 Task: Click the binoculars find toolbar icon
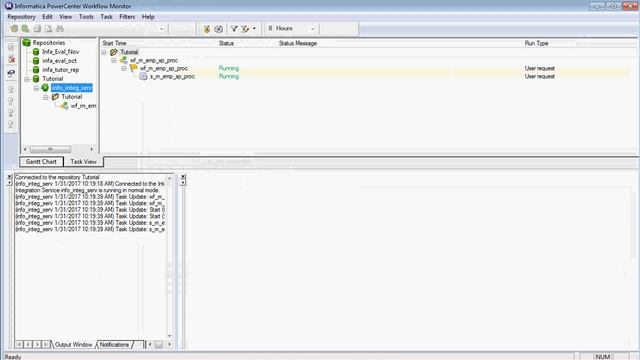click(x=60, y=29)
